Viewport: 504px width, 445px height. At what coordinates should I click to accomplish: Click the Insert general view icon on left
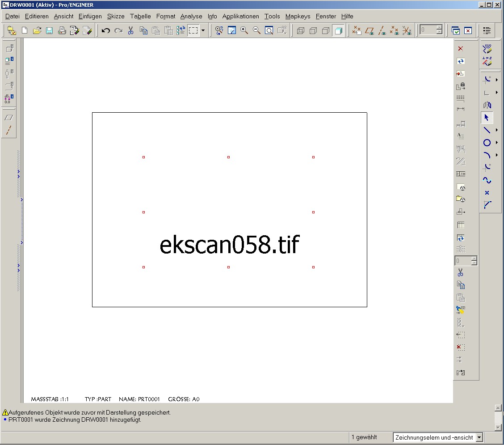tap(9, 49)
